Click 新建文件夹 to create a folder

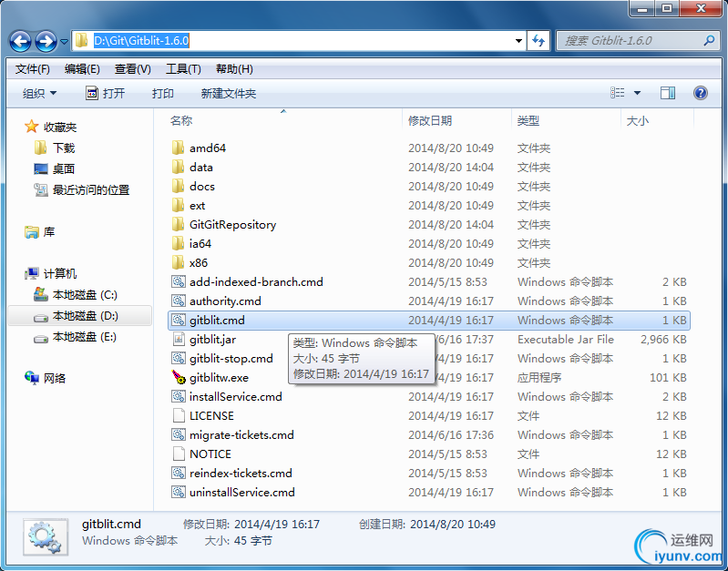pos(229,93)
